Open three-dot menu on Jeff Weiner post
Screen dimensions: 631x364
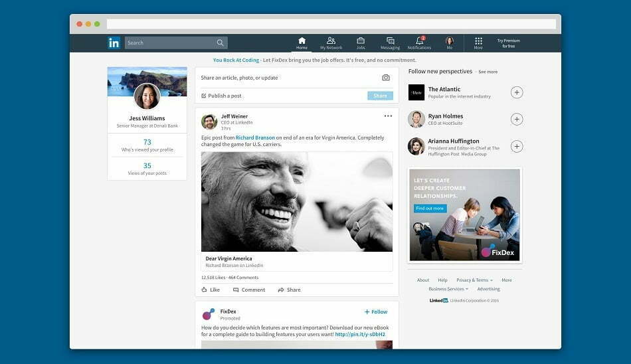pyautogui.click(x=388, y=116)
